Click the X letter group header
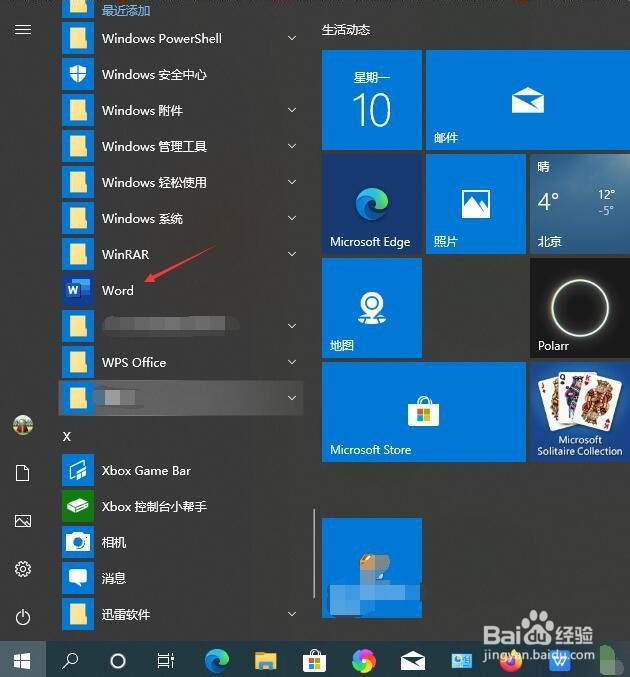 click(x=67, y=437)
